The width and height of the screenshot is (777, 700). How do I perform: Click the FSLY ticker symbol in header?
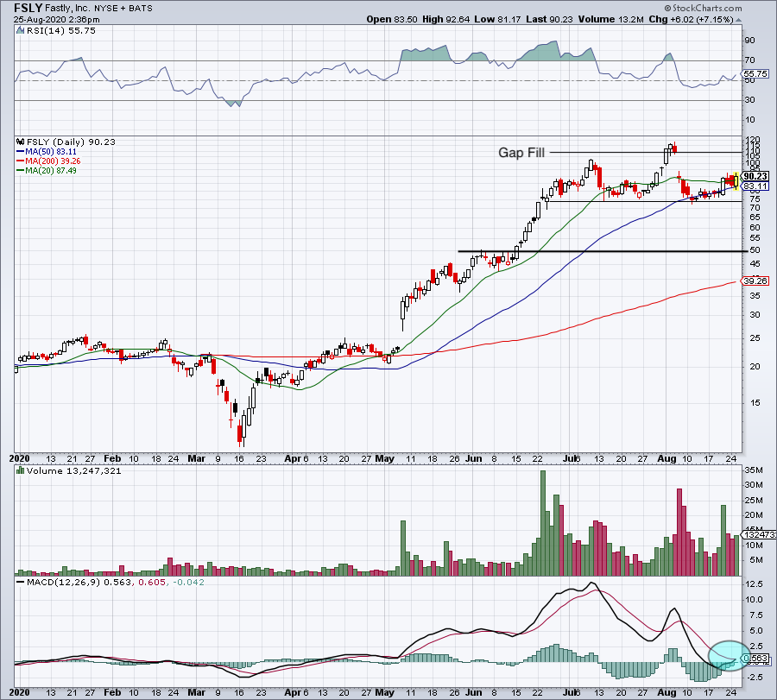pos(27,6)
